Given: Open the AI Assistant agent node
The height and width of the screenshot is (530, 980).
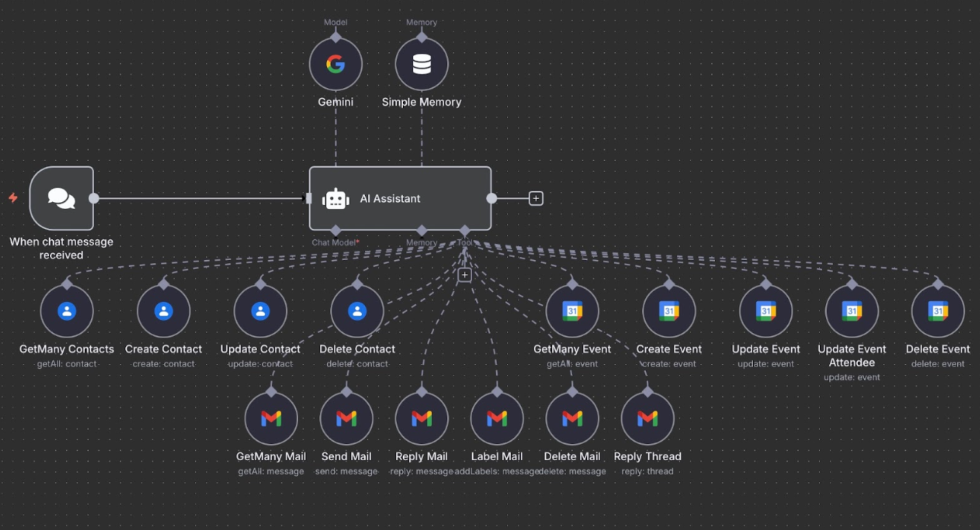Looking at the screenshot, I should click(x=400, y=198).
